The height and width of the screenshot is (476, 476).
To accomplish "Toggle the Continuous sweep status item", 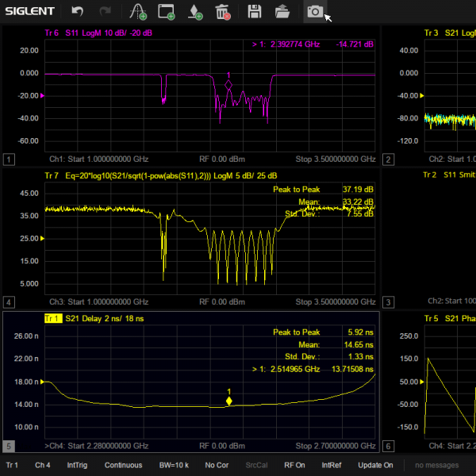I will click(x=124, y=466).
